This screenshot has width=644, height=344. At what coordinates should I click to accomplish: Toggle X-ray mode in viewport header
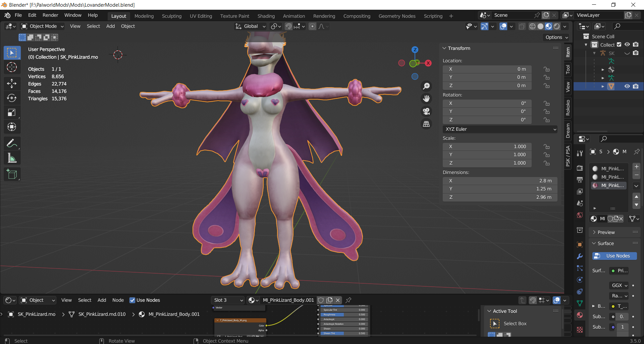(522, 26)
